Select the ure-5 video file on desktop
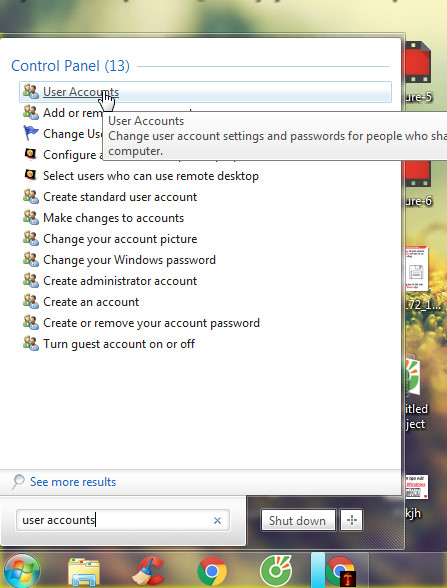Screen dimensions: 447x588 [418, 73]
